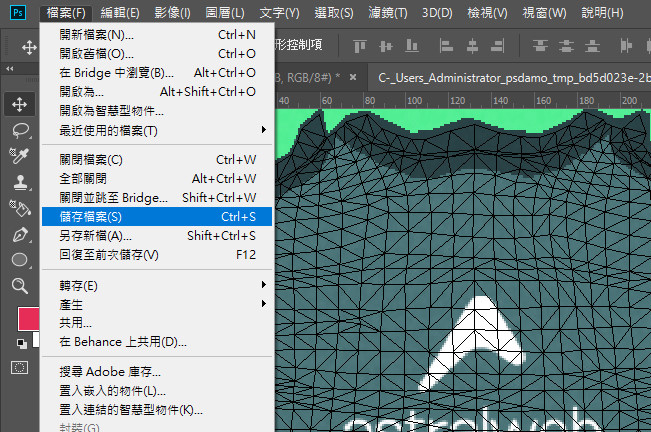Pick the Eyedropper tool

19,155
